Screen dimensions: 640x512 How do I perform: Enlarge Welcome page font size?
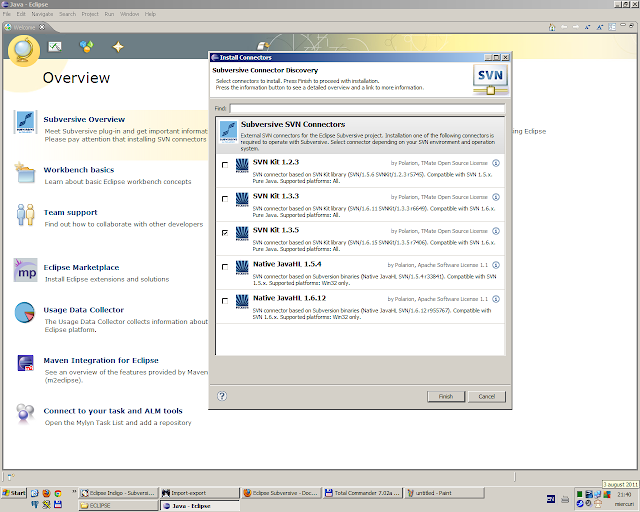[600, 27]
